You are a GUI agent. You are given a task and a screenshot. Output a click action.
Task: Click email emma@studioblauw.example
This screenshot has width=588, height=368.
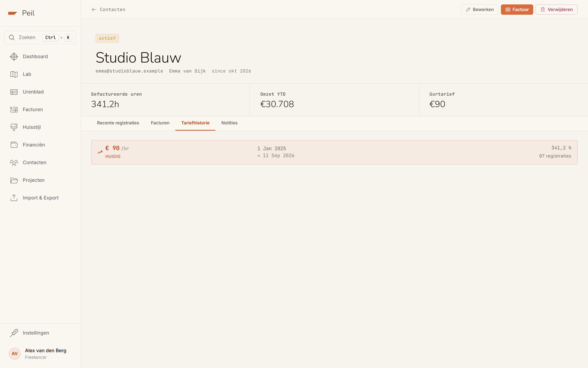(129, 71)
